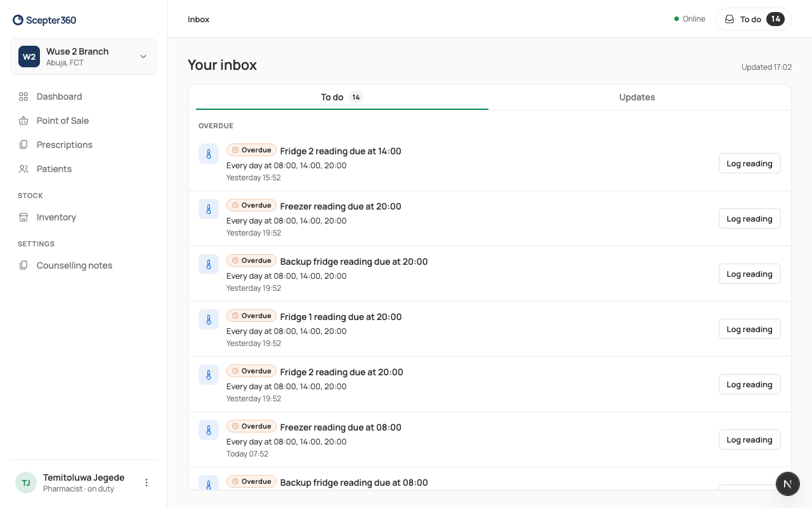Click the Counselling notes icon
This screenshot has height=508, width=812.
click(23, 265)
